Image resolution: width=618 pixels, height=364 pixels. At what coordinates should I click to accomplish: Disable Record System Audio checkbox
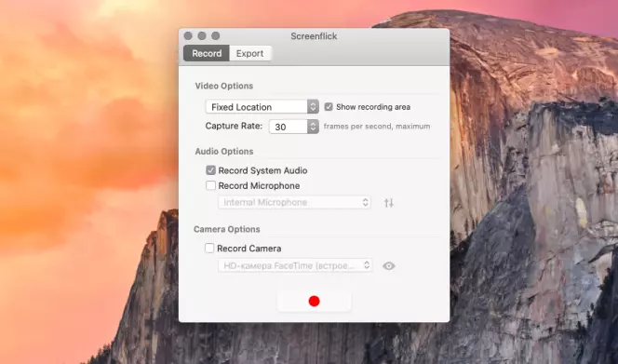pos(210,170)
